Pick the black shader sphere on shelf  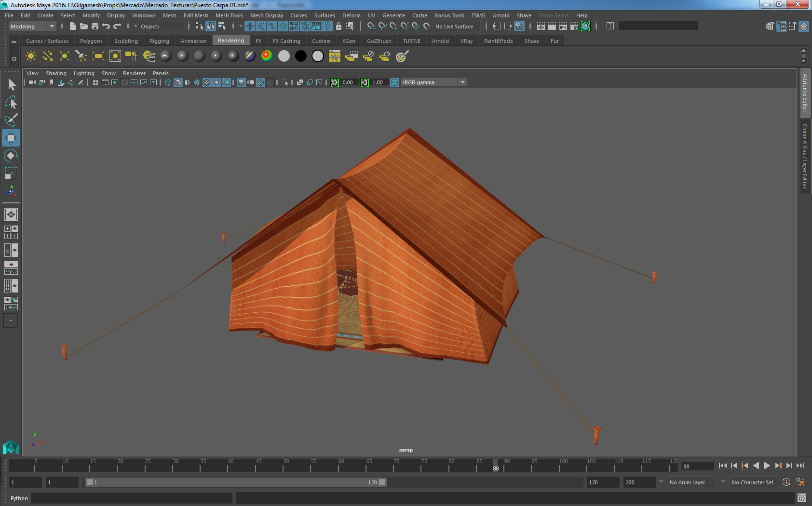[300, 56]
